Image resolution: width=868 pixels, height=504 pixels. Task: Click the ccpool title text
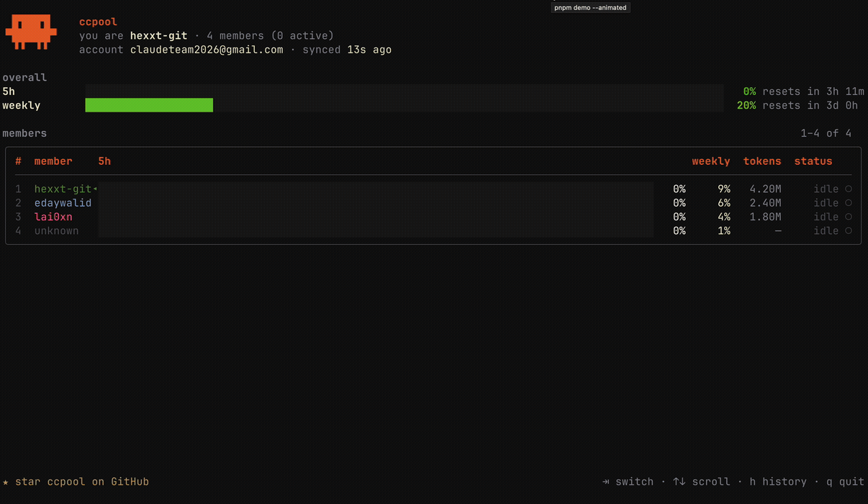pos(98,22)
